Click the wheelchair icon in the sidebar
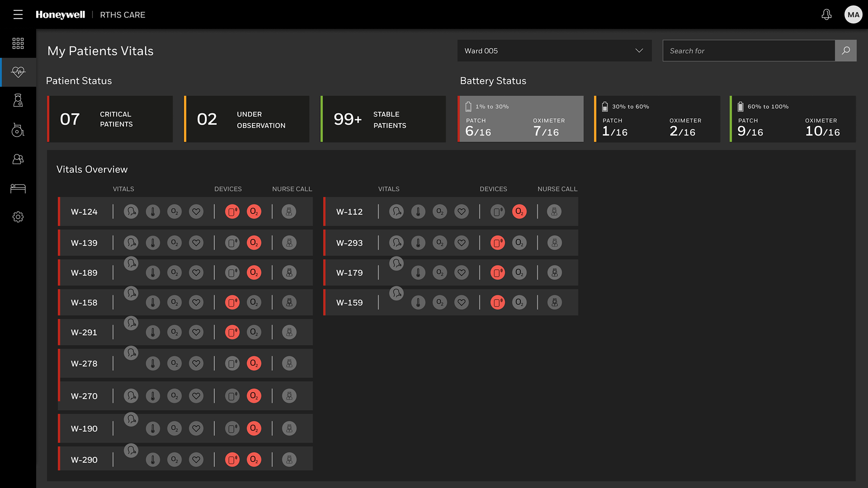 pos(18,130)
